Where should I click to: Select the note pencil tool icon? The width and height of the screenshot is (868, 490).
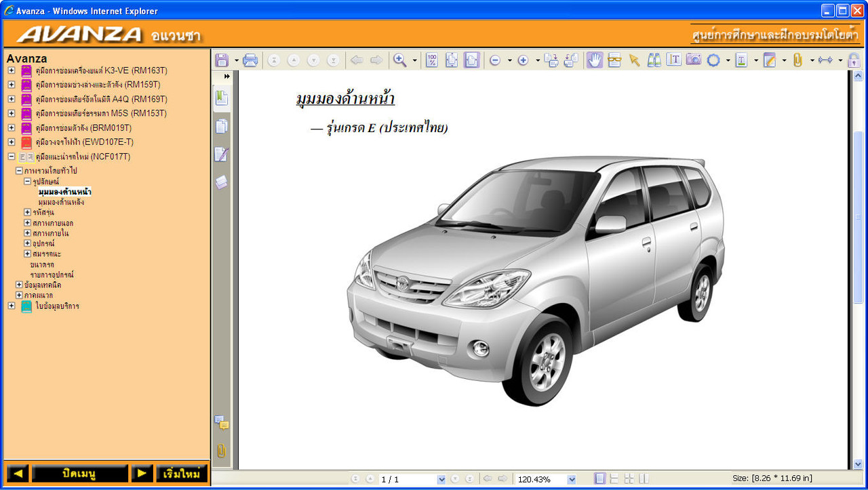(769, 60)
